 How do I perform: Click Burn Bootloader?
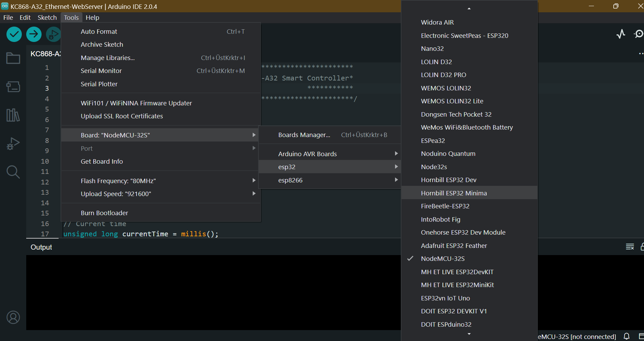(x=104, y=213)
